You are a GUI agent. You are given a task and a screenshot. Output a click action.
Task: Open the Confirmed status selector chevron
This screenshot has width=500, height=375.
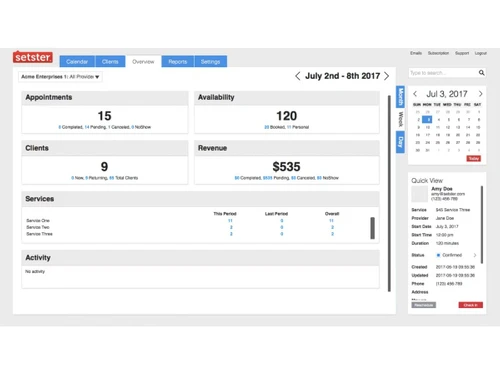click(x=475, y=255)
